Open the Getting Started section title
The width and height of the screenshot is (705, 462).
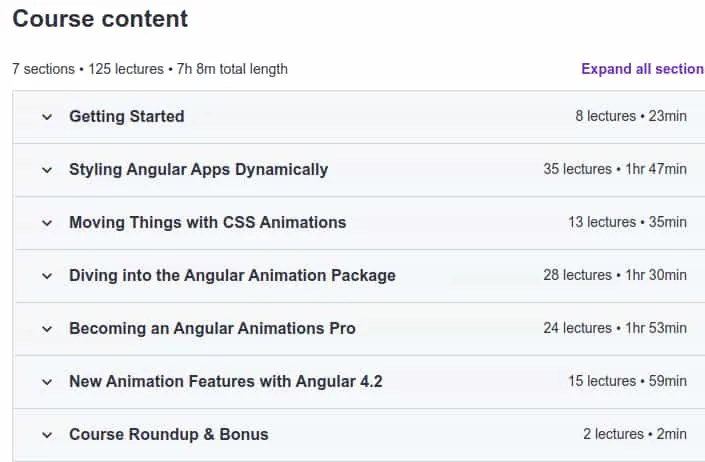click(x=127, y=116)
